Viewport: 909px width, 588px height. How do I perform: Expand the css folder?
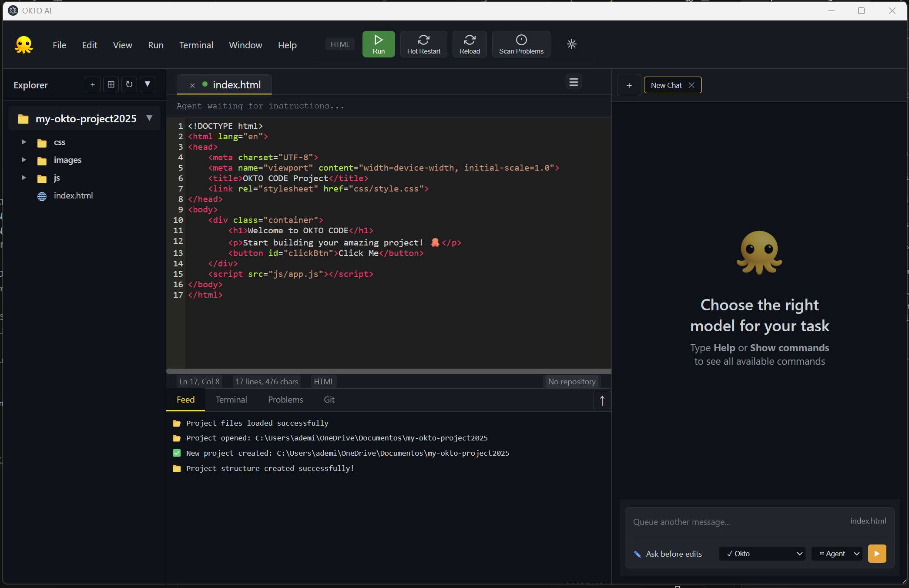point(24,142)
